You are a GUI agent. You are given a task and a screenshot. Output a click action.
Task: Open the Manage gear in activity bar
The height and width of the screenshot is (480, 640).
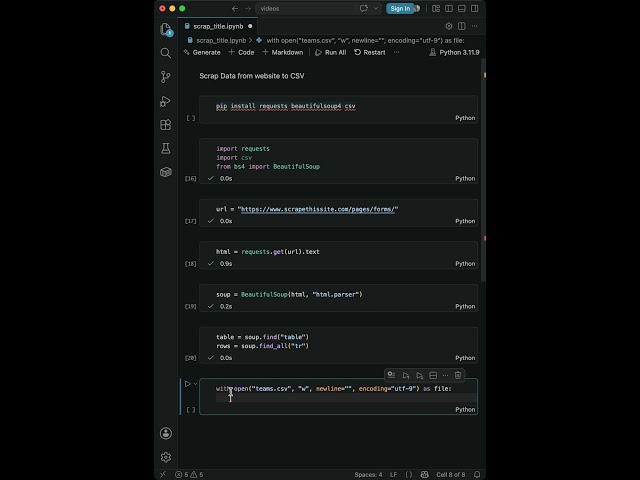pos(166,457)
